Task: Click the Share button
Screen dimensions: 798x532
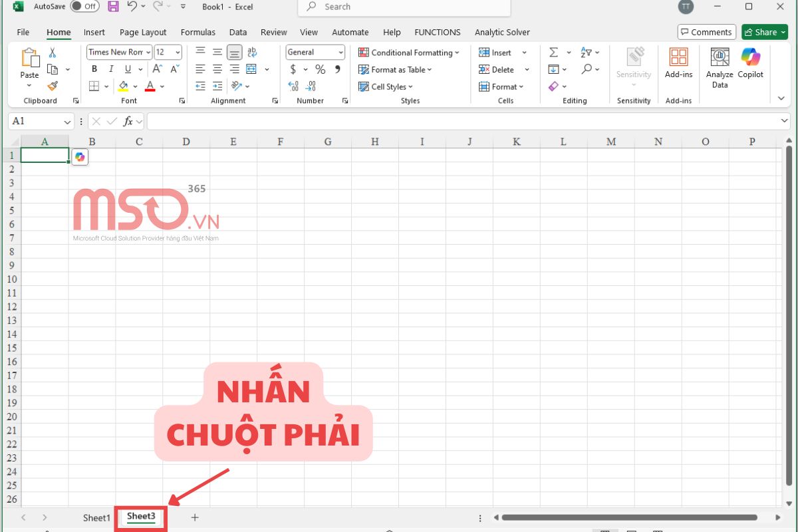Action: [765, 32]
